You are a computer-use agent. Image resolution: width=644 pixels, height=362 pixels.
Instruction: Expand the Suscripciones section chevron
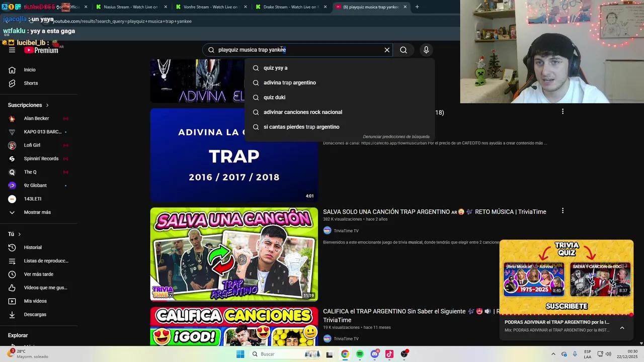[x=47, y=105]
